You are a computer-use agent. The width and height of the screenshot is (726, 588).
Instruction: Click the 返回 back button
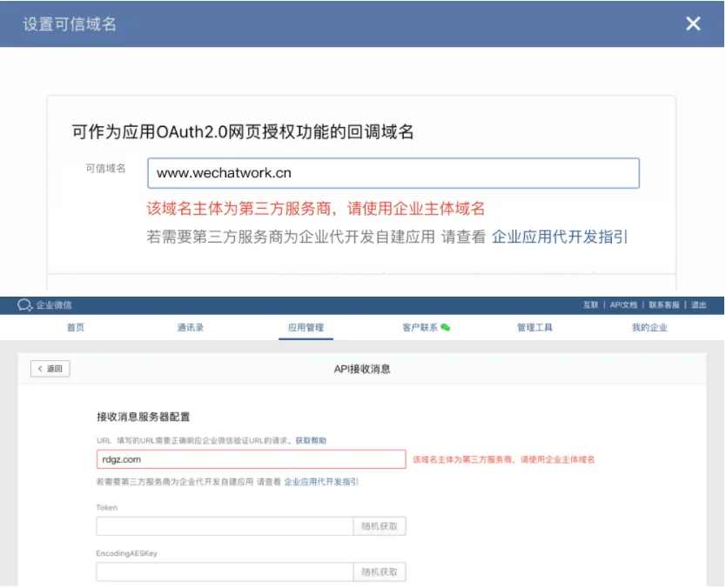50,369
